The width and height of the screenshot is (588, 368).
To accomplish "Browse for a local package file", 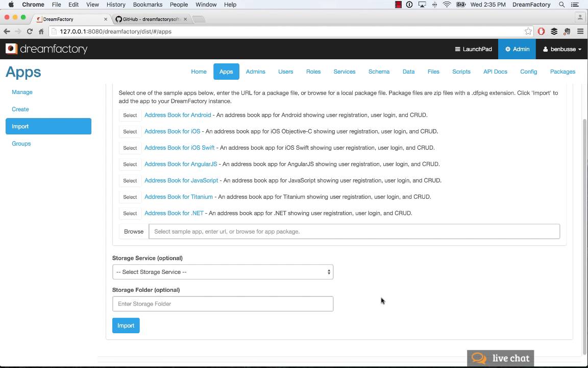I will click(x=134, y=232).
